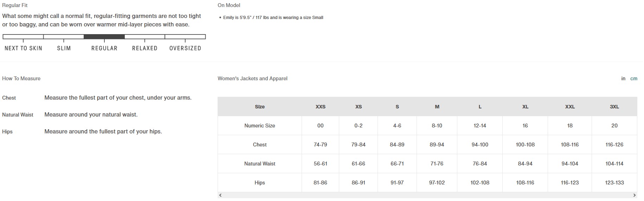Screen dimensions: 644x201
Task: Select the Regular segment on fit scale
Action: (104, 37)
